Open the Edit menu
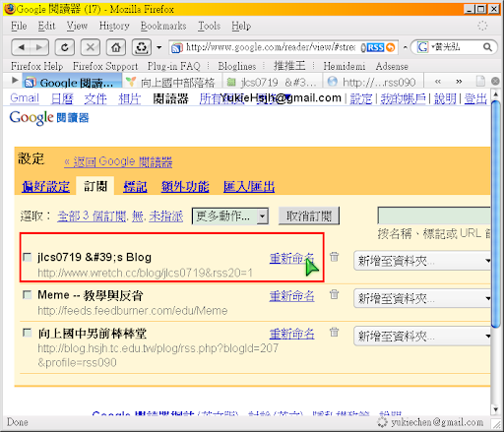 click(x=46, y=26)
